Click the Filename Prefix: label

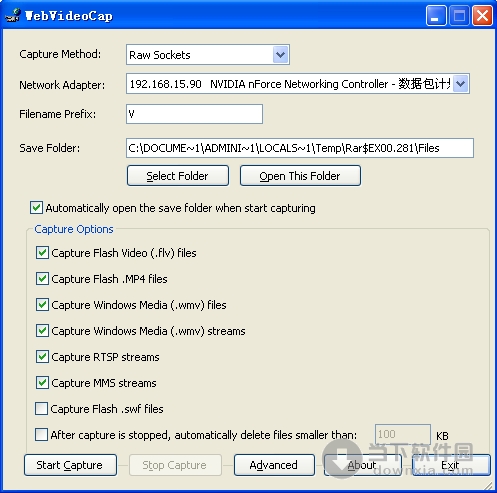pos(58,114)
